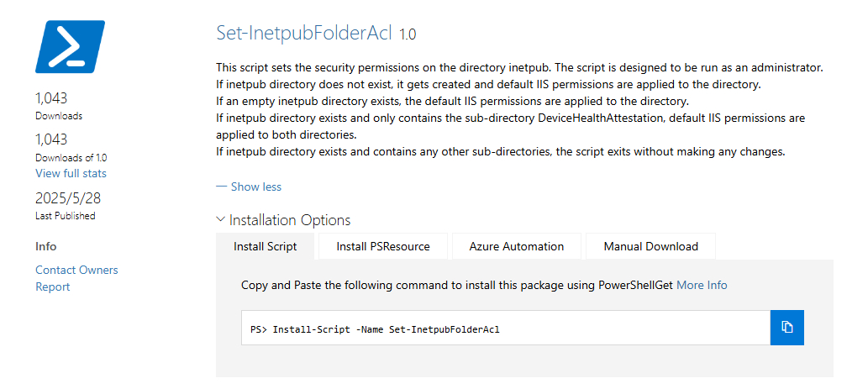Switch to the Install PSResource tab
Viewport: 868px width, 389px height.
tap(383, 247)
